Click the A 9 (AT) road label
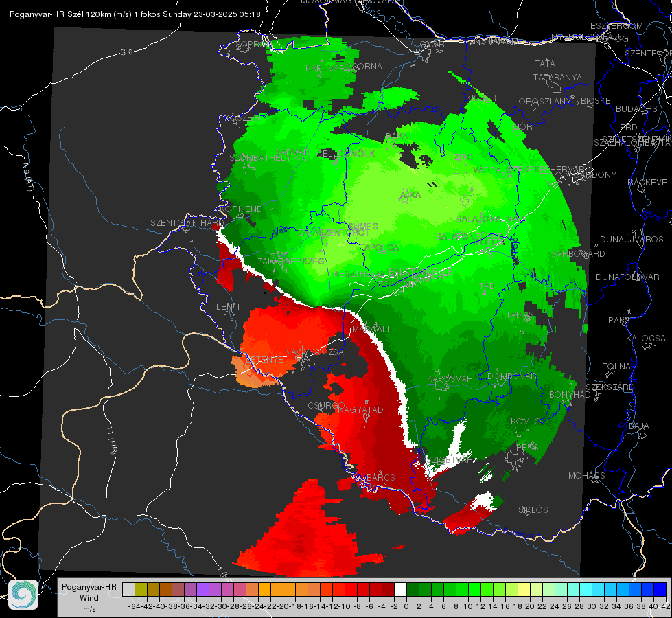 click(x=28, y=177)
